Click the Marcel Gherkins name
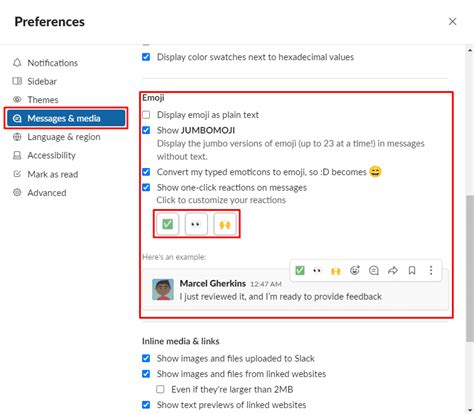 pos(213,283)
